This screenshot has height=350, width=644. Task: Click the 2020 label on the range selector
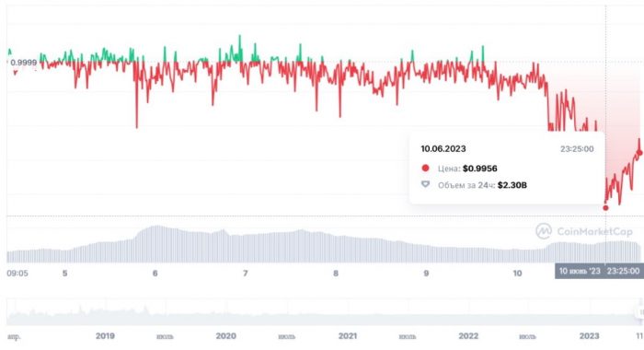(x=226, y=336)
